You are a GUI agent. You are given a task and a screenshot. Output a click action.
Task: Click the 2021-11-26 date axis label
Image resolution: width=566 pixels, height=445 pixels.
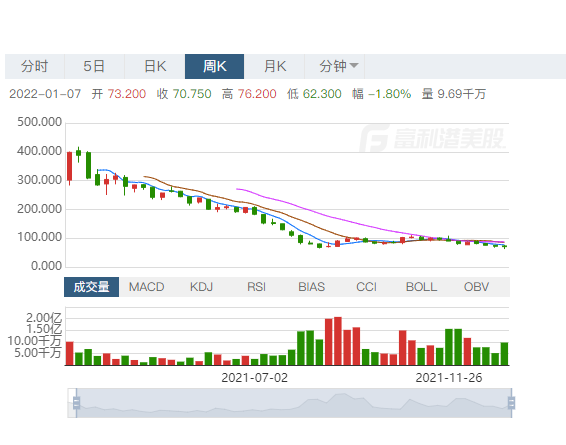click(449, 378)
